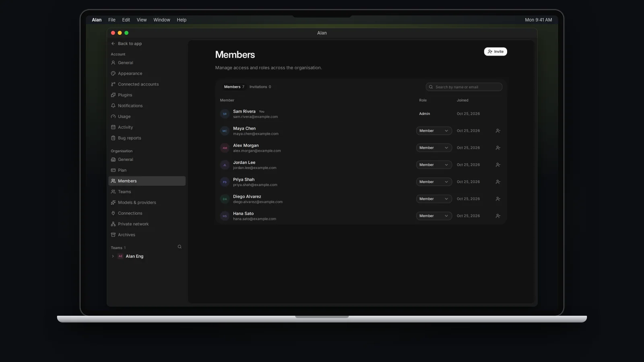Click hana.sato@example.com email text
The width and height of the screenshot is (644, 362).
(x=254, y=219)
